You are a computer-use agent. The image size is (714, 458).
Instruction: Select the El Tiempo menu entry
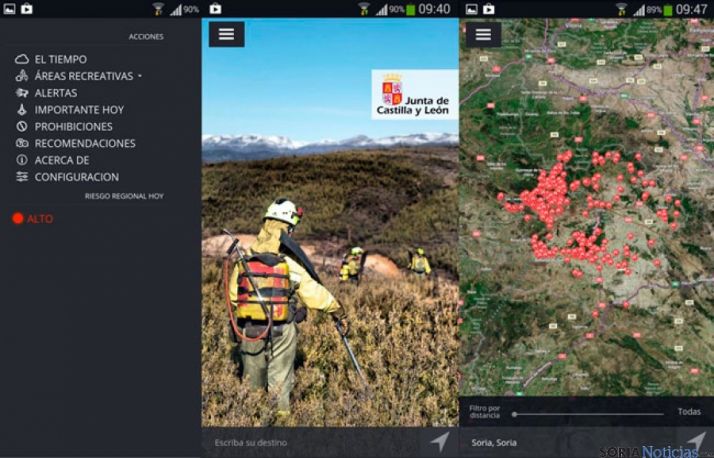point(60,60)
